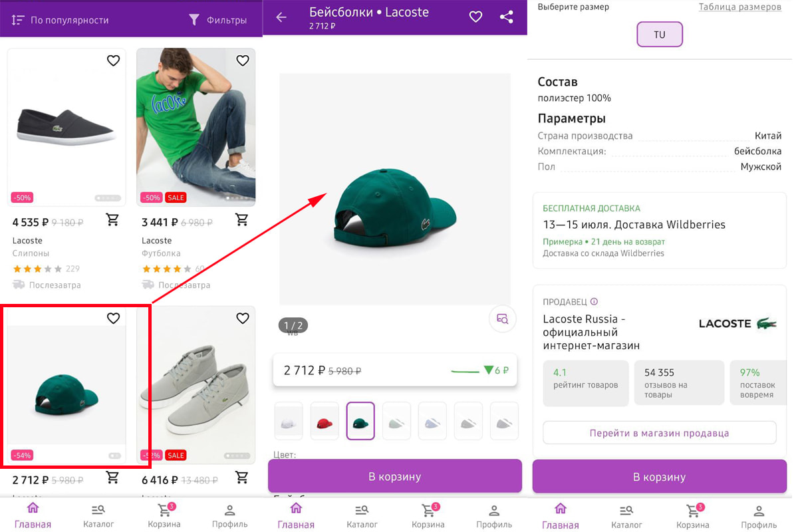Viewport: 798px width, 532px height.
Task: Go to seller store via Перейти в магазин продавца
Action: 660,433
